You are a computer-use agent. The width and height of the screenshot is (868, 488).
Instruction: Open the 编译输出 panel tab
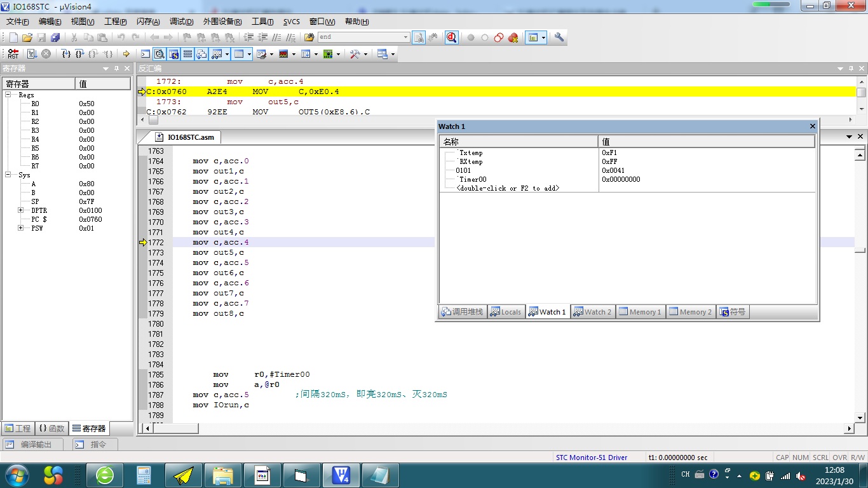coord(32,445)
